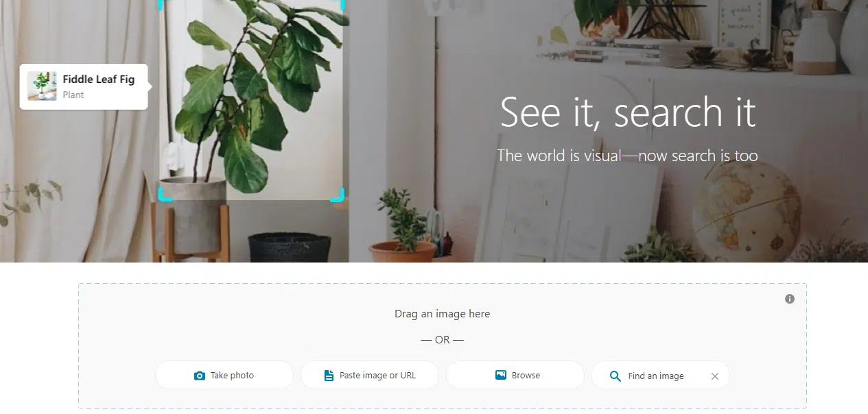Click the picture icon next to Browse
The height and width of the screenshot is (414, 868).
pyautogui.click(x=501, y=375)
